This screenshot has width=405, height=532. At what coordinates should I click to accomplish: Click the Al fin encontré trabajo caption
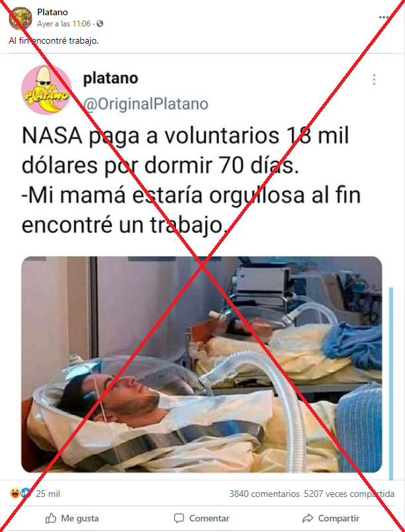point(54,41)
